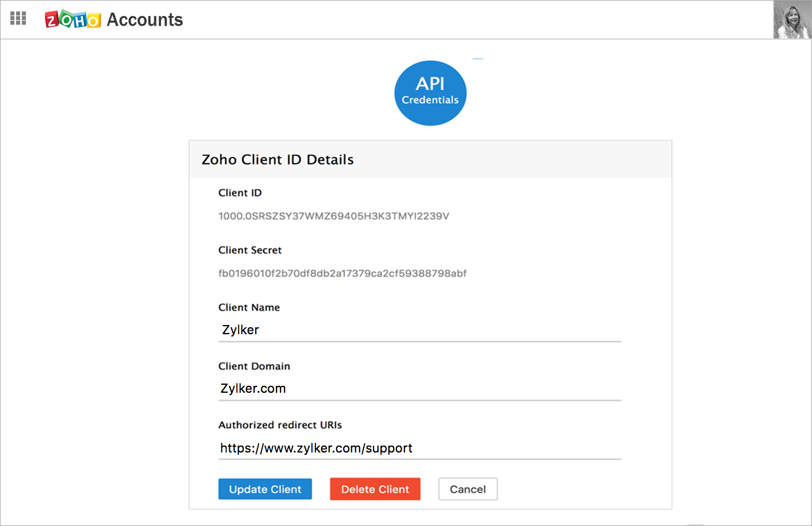This screenshot has width=812, height=526.
Task: Click the Delete Client button
Action: pyautogui.click(x=375, y=489)
